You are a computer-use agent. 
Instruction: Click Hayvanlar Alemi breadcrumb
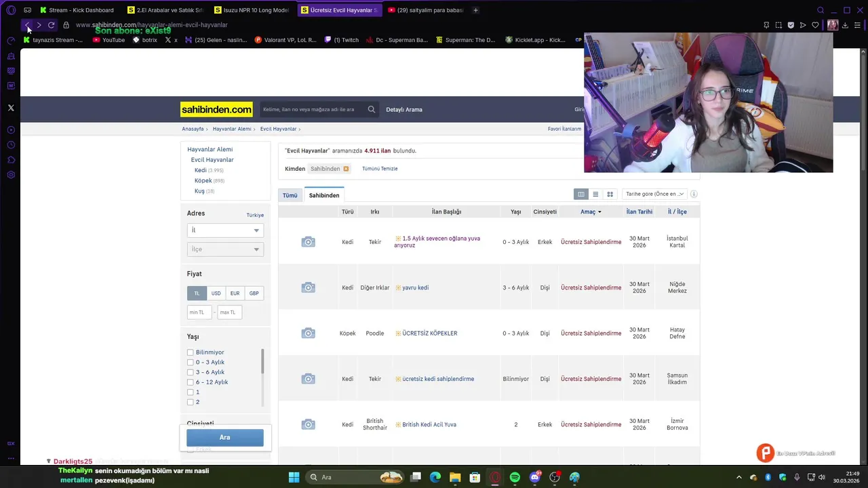tap(232, 129)
